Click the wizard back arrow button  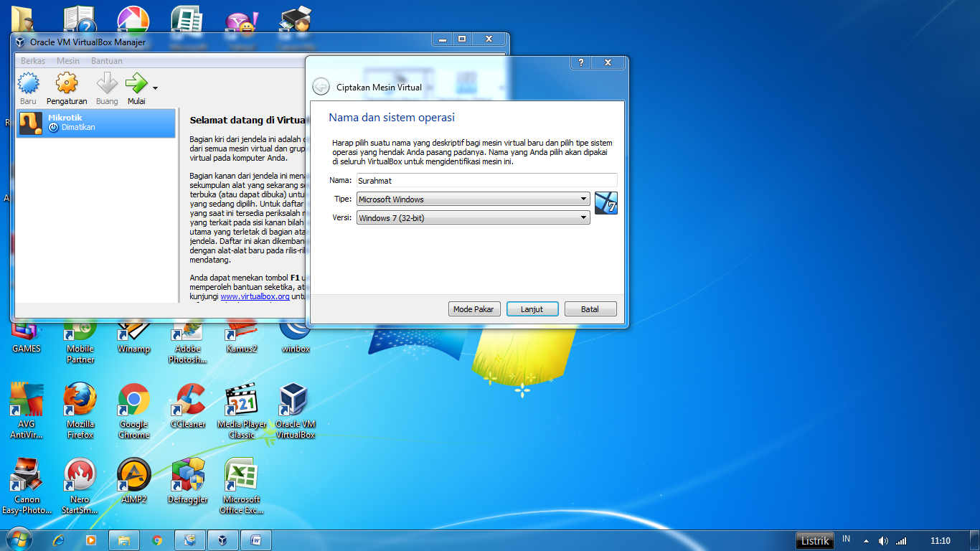coord(321,87)
